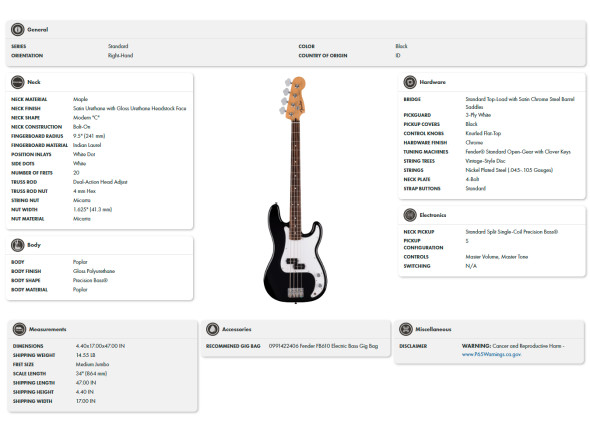Screen dimensions: 590x434
Task: Click the BODY SHAPE 'Precision Bass' value
Action: pos(90,280)
